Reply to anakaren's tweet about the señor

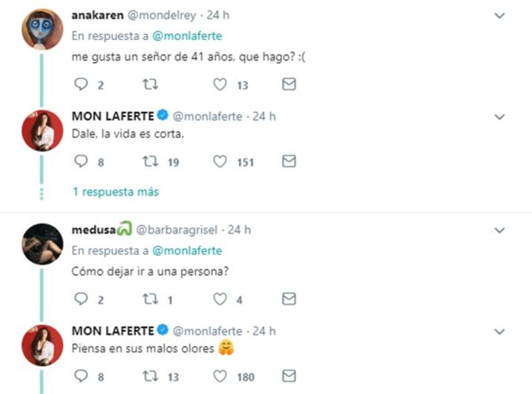coord(81,85)
